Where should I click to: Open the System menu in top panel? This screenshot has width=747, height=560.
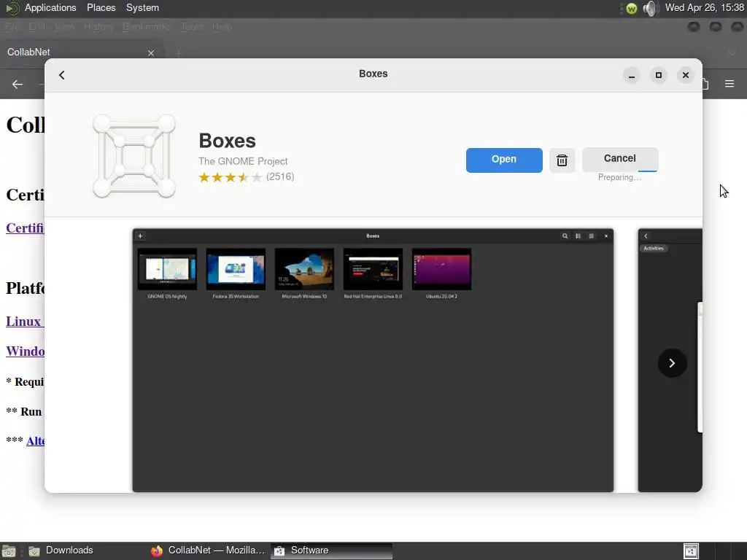tap(142, 7)
